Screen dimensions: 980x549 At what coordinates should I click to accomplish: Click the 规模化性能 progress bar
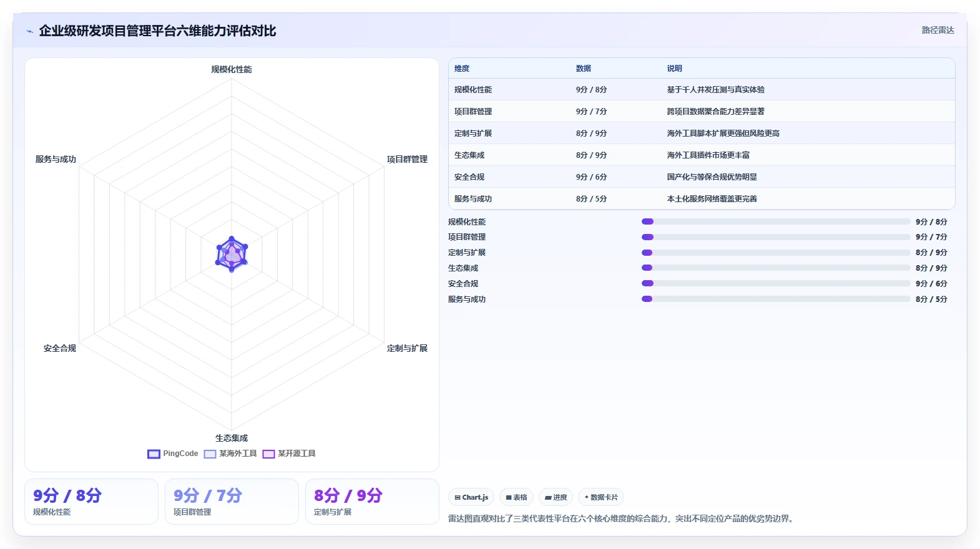776,221
